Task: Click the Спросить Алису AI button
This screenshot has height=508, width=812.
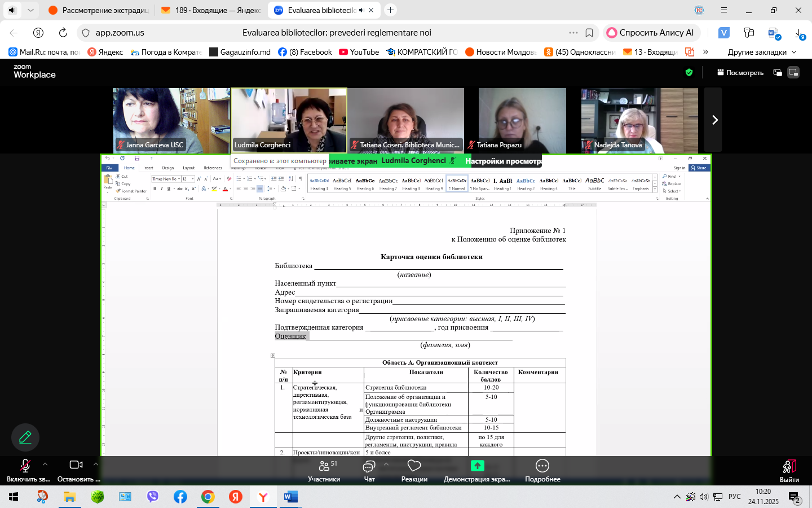Action: pos(651,33)
